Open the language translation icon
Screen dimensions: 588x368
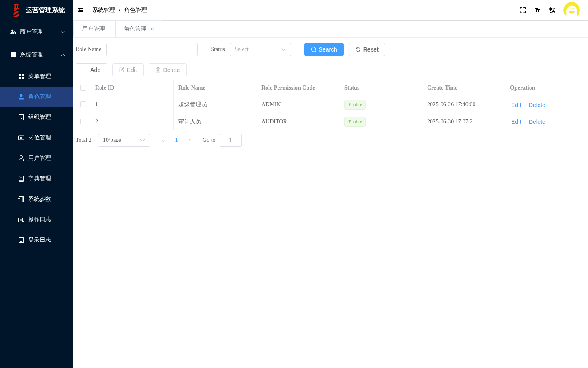point(552,10)
